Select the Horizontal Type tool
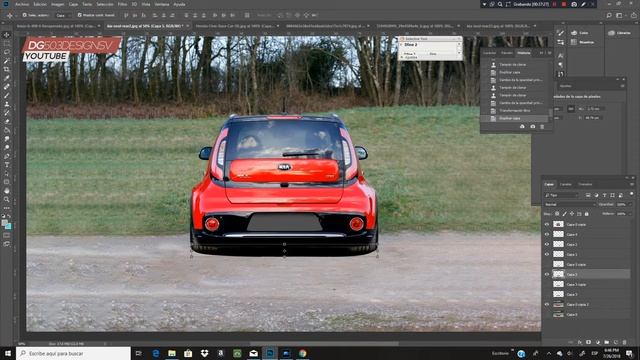This screenshot has width=640, height=360. tap(7, 165)
